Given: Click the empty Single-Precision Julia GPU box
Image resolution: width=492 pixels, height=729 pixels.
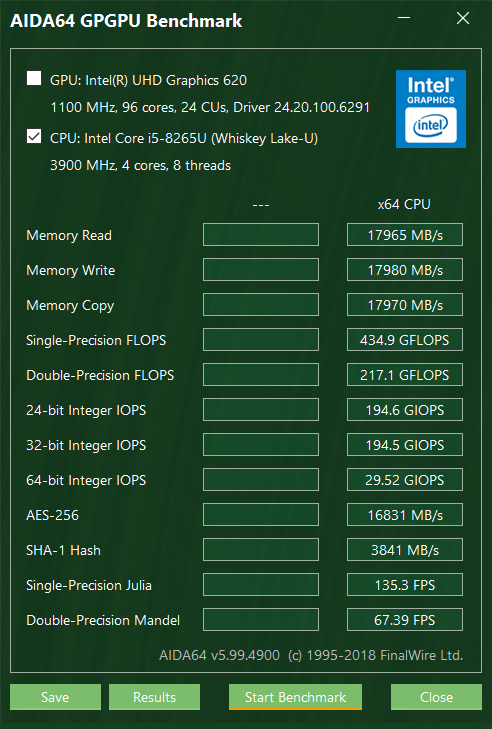Looking at the screenshot, I should (261, 585).
